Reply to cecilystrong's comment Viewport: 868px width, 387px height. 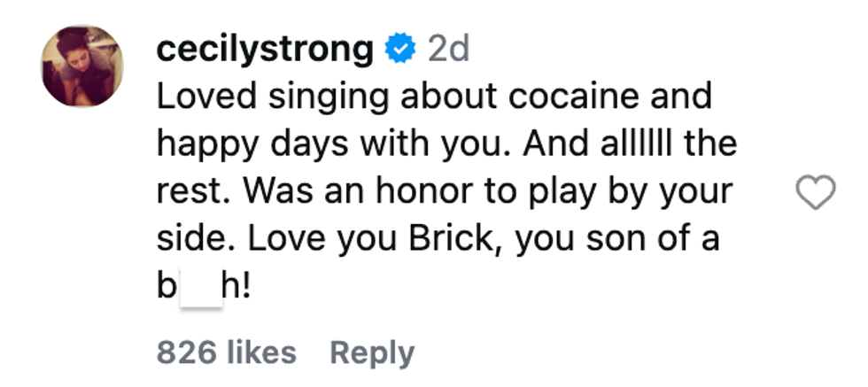(x=372, y=352)
